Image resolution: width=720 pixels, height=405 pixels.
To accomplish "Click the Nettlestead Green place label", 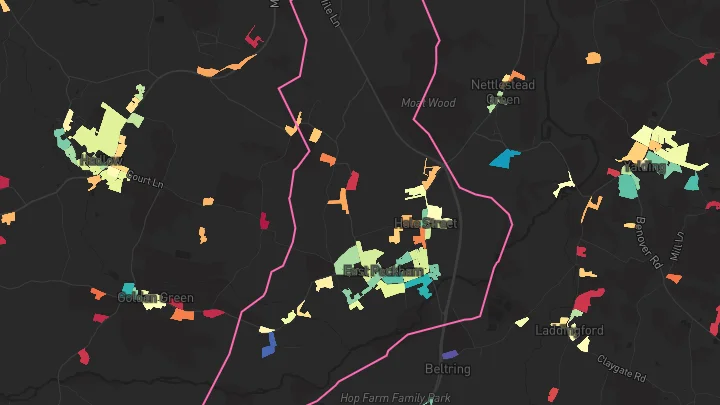I will click(503, 92).
